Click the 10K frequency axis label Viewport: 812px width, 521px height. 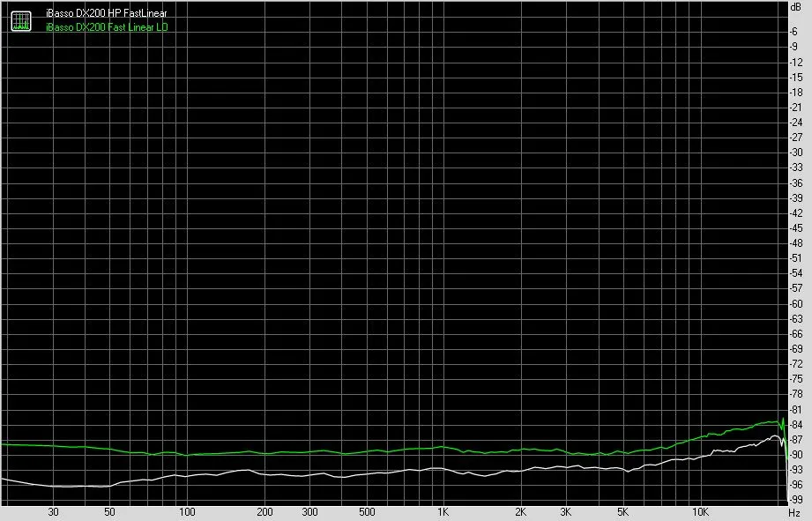coord(700,512)
